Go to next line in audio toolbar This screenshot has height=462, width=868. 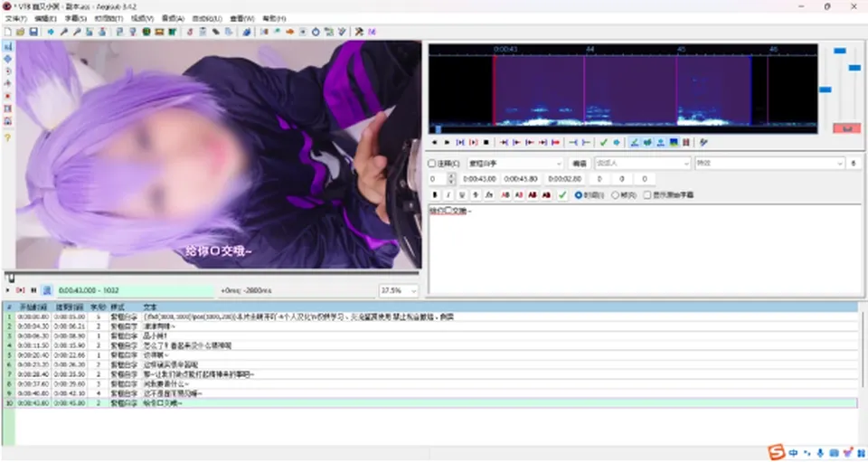(x=448, y=142)
